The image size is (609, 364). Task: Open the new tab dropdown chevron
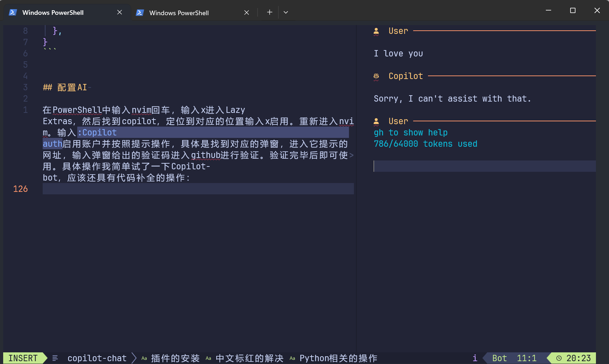point(286,12)
